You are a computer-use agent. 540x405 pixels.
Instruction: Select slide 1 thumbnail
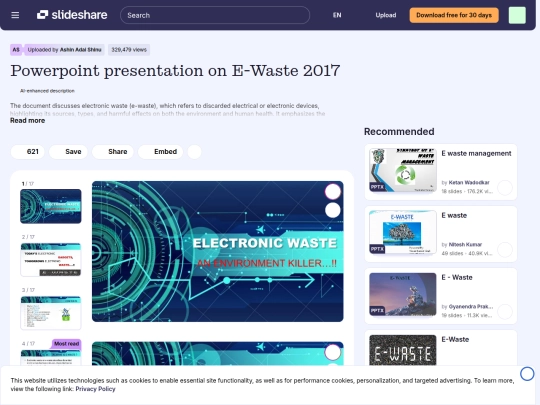pyautogui.click(x=51, y=206)
